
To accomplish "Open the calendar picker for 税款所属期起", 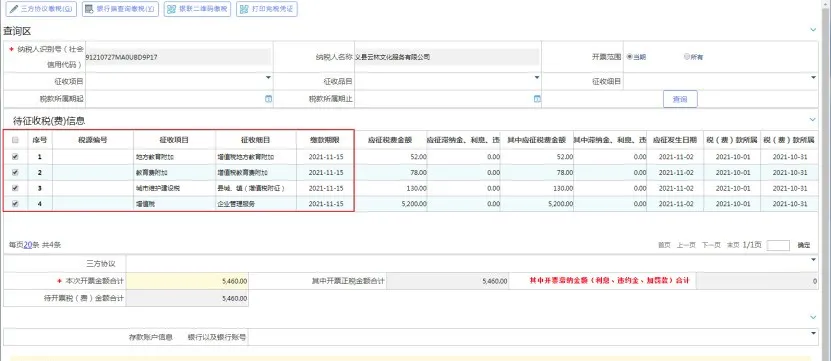I will point(268,99).
